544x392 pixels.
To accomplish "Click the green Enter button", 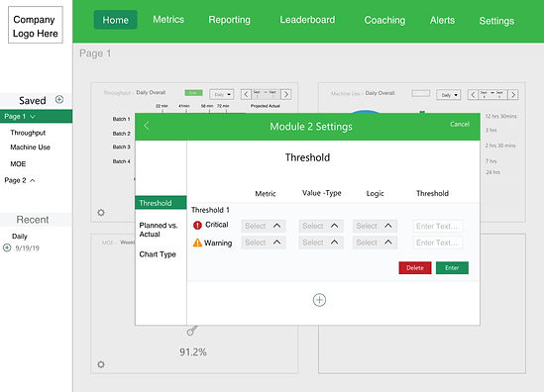I will [452, 267].
